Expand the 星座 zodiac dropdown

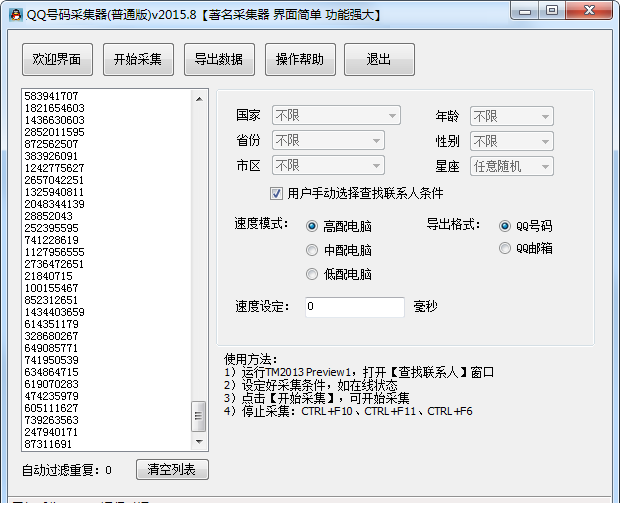pyautogui.click(x=512, y=166)
